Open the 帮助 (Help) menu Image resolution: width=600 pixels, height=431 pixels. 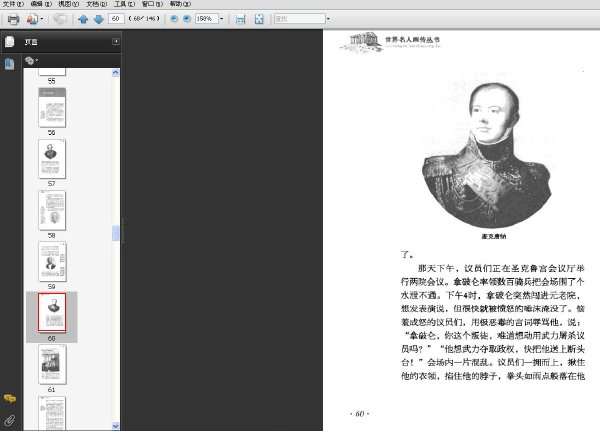pyautogui.click(x=180, y=4)
